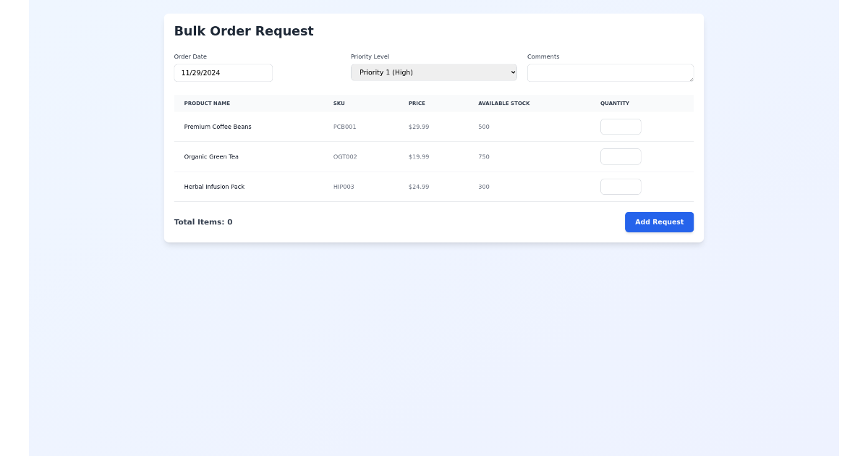Image resolution: width=868 pixels, height=456 pixels.
Task: Click inside the Comments box
Action: (x=610, y=72)
